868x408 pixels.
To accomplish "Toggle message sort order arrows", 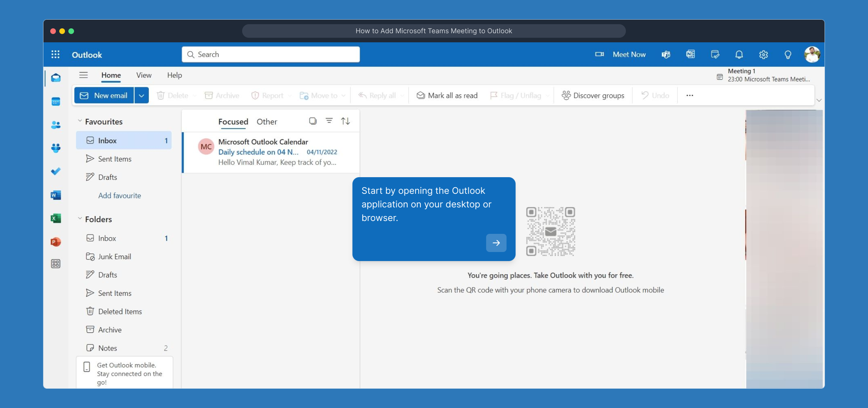I will click(345, 121).
